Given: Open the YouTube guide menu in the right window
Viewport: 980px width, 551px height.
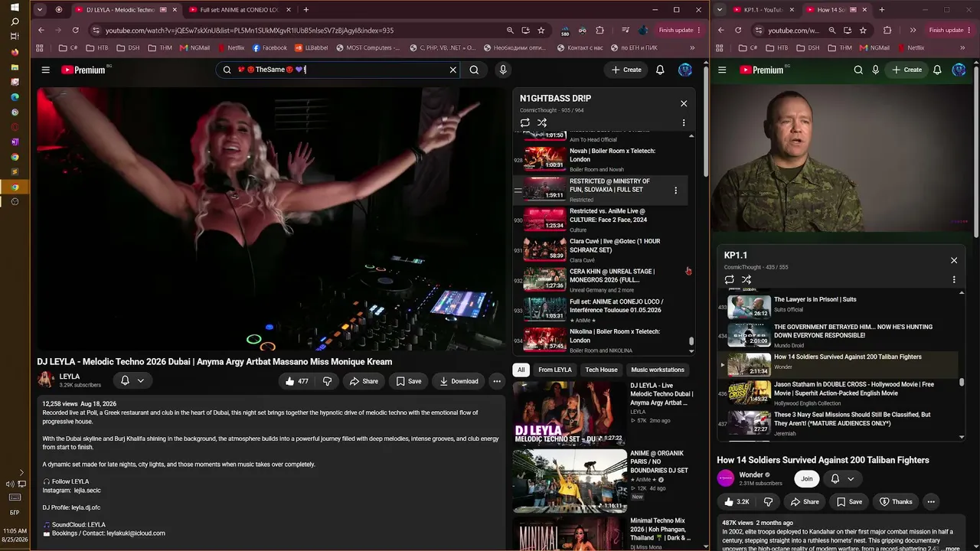Looking at the screenshot, I should coord(722,70).
